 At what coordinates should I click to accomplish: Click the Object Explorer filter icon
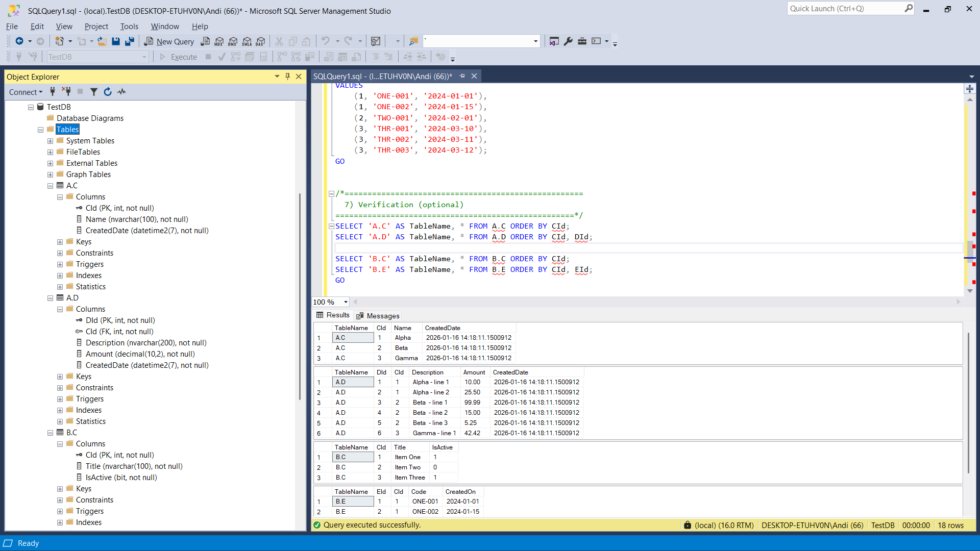coord(94,92)
